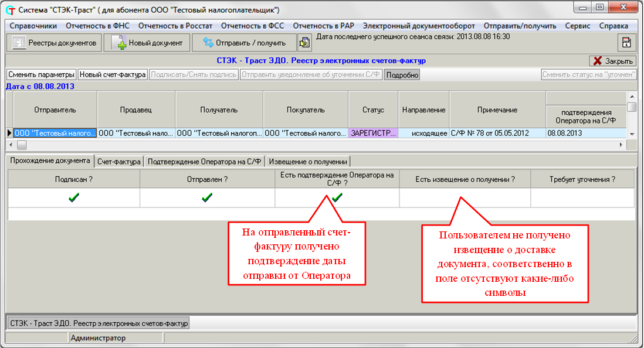Click the подтверждения Оператора на С/Ф header
The height and width of the screenshot is (348, 644).
(x=586, y=117)
